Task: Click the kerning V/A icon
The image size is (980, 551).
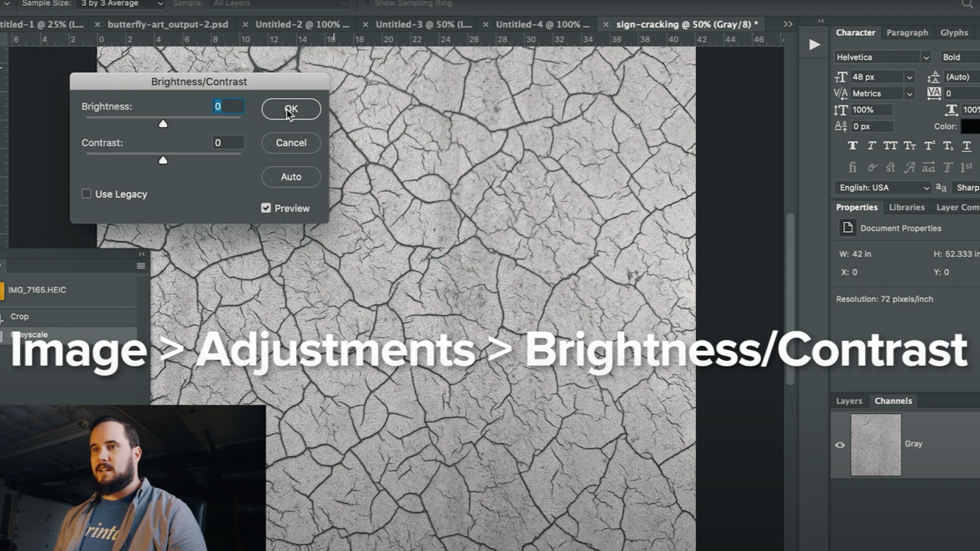Action: click(x=841, y=93)
